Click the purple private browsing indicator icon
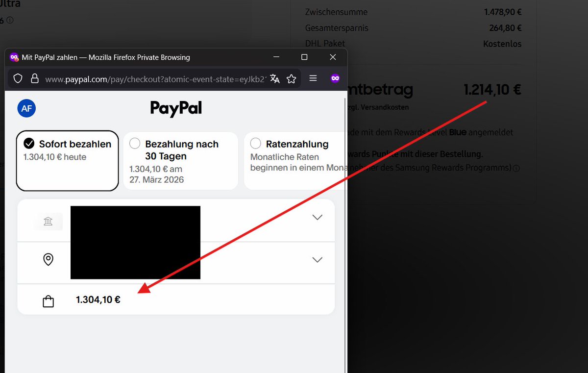The width and height of the screenshot is (588, 373). [335, 78]
